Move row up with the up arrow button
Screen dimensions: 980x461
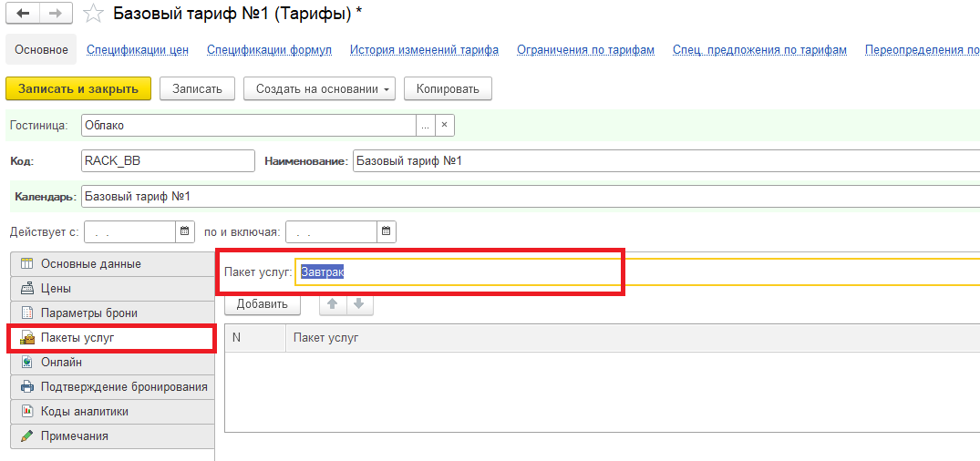pos(333,304)
